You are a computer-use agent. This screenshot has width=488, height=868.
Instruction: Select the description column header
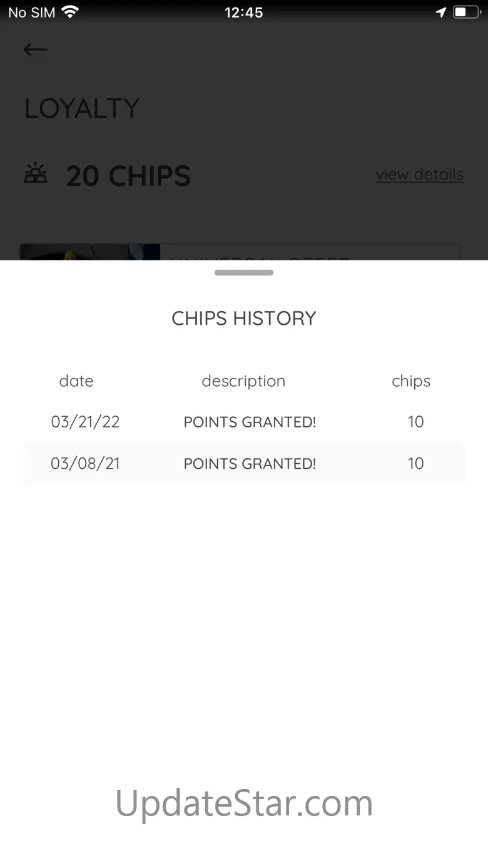[x=243, y=381]
